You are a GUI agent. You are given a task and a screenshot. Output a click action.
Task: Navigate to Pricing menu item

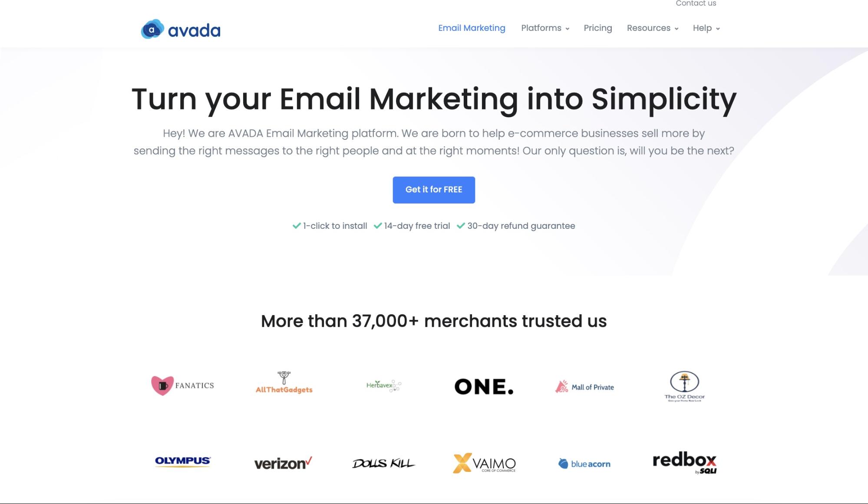pos(598,28)
